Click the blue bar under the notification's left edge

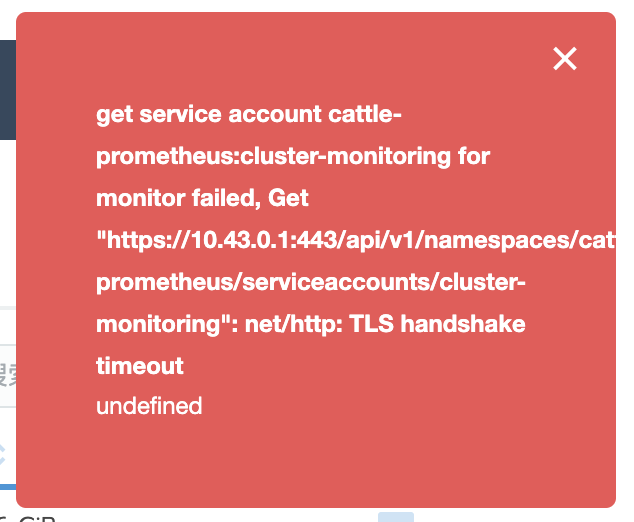[8, 486]
